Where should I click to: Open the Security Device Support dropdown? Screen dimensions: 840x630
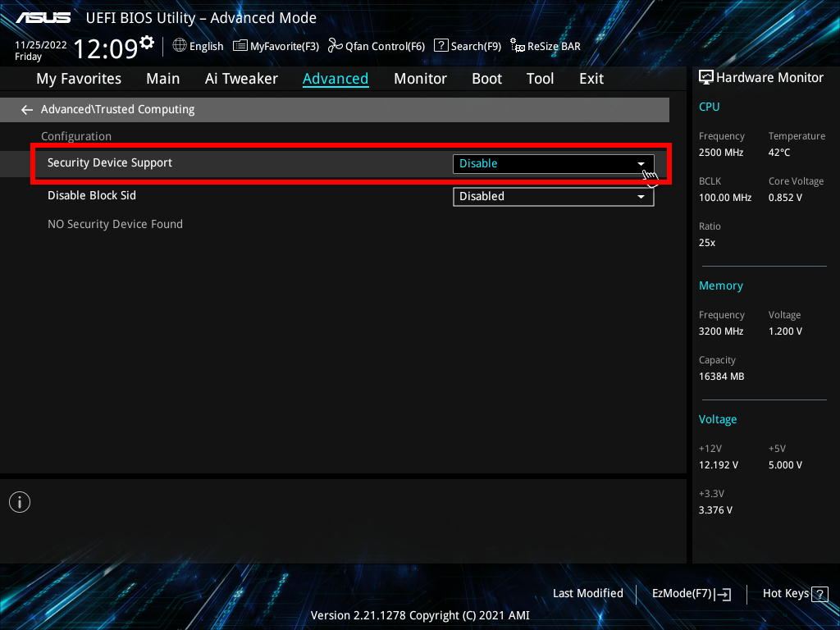coord(554,164)
